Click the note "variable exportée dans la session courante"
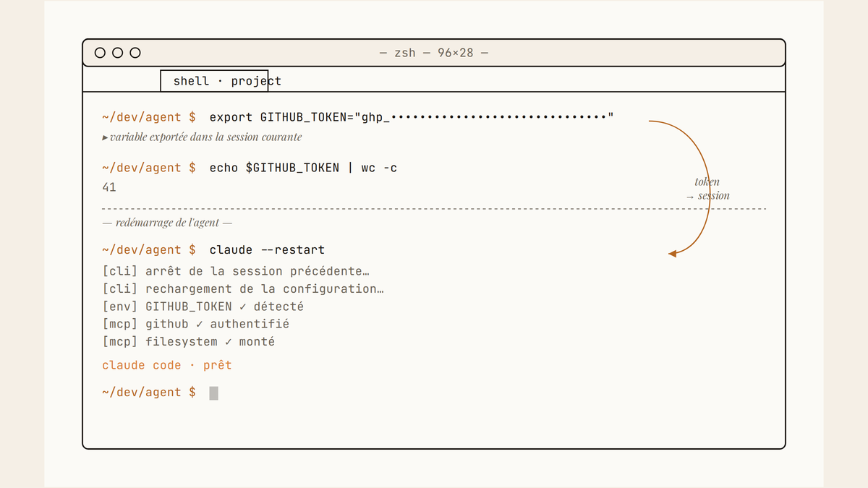Viewport: 868px width, 488px height. point(202,137)
